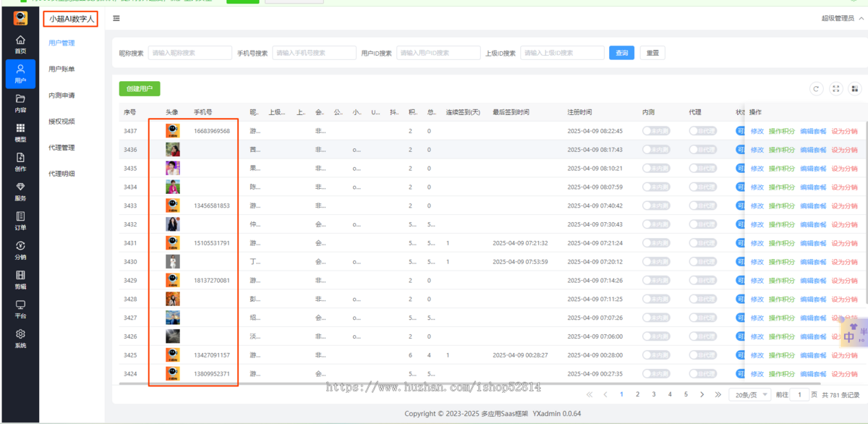
Task: Open the column layout settings icon
Action: click(856, 88)
